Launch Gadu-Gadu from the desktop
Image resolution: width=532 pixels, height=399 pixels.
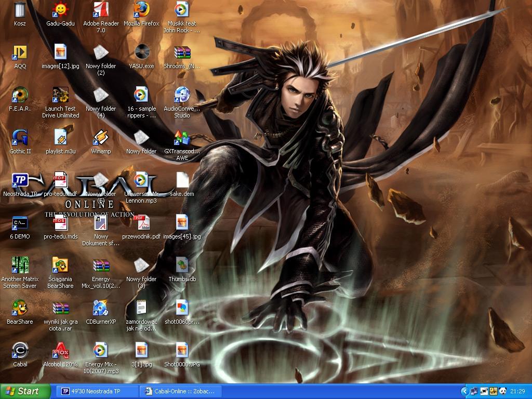click(60, 10)
